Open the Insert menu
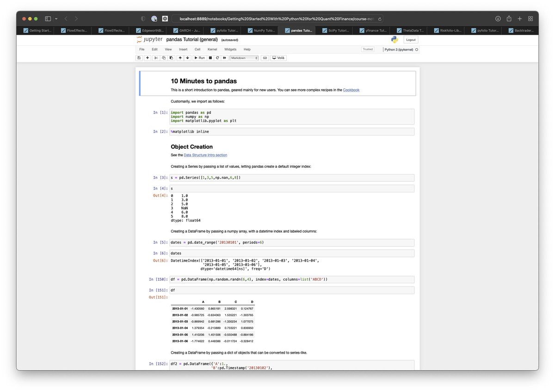 [x=183, y=49]
